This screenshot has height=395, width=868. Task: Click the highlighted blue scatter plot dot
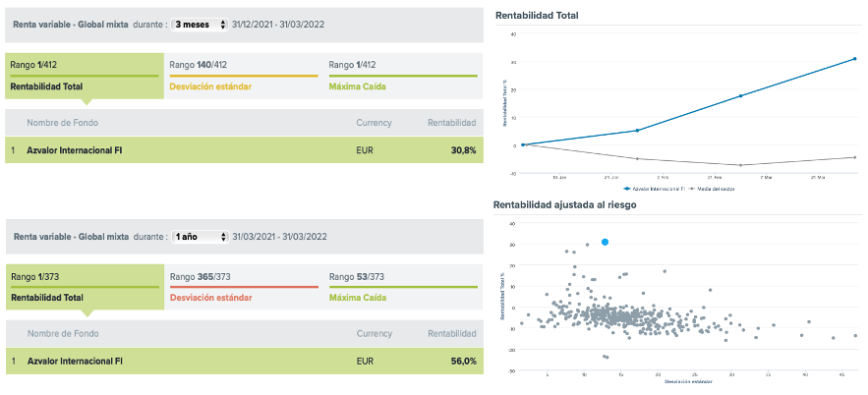click(605, 242)
